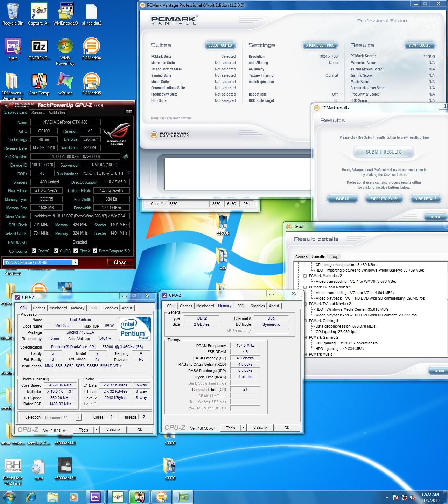Open Mainboard tab in CPU-Z CPU window

click(58, 308)
